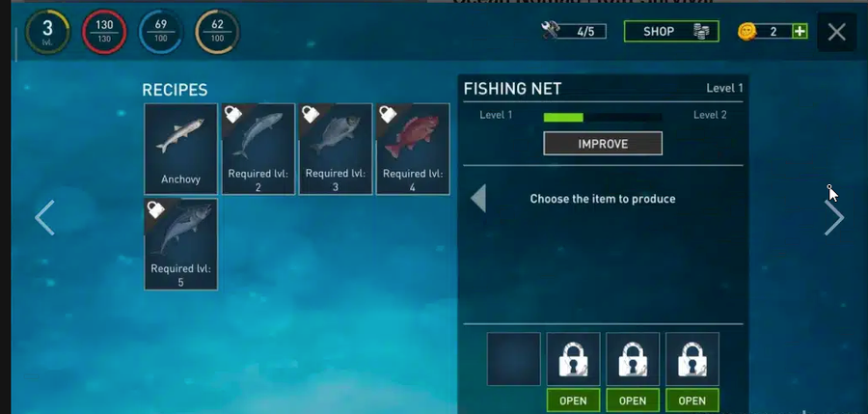Click the player level 3 indicator
Viewport: 868px width, 414px height.
tap(47, 32)
